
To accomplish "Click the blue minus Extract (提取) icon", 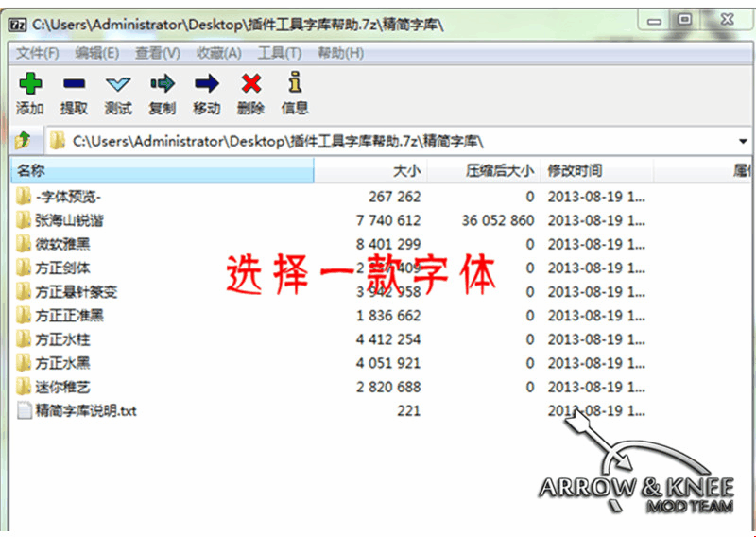I will click(x=74, y=84).
